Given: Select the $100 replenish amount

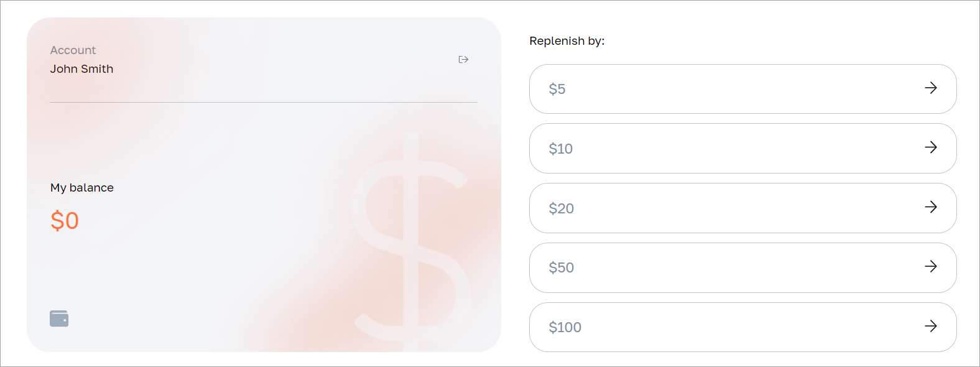Looking at the screenshot, I should click(742, 327).
